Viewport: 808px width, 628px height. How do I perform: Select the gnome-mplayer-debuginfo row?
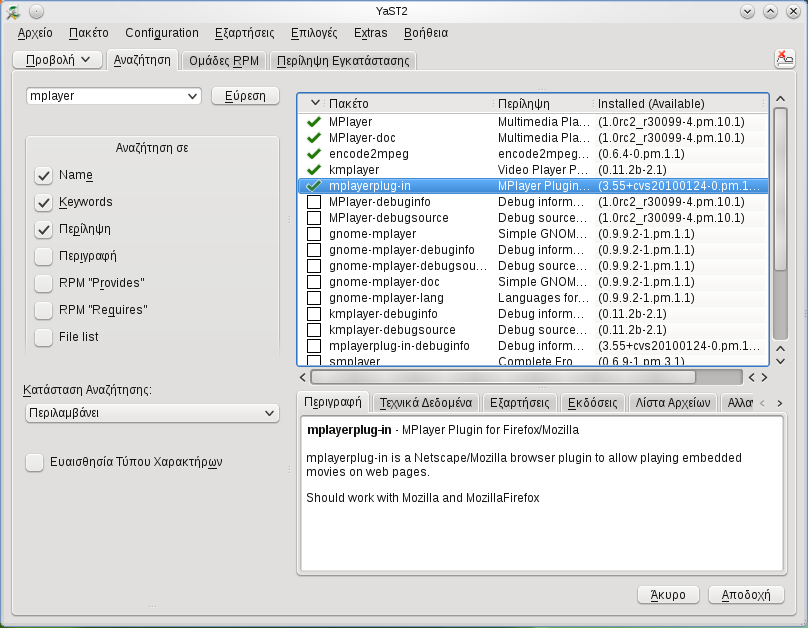[x=533, y=250]
